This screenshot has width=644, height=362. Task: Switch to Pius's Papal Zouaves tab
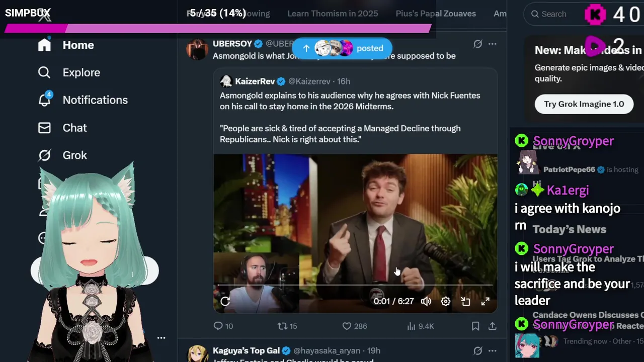click(x=436, y=14)
